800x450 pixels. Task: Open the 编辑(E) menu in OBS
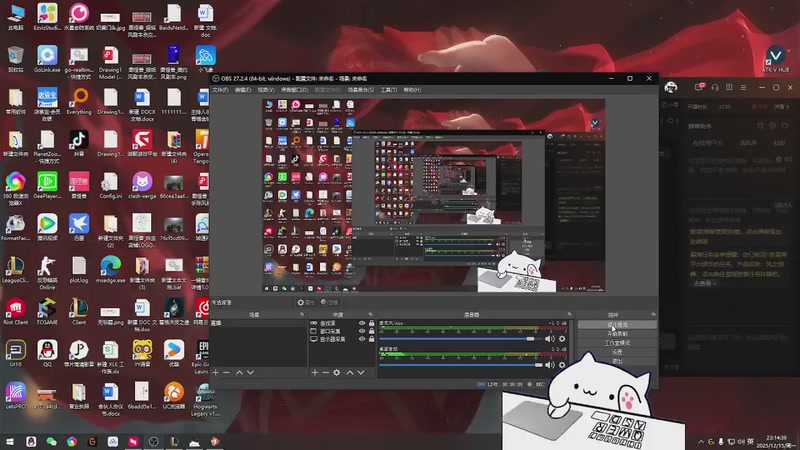pyautogui.click(x=243, y=90)
